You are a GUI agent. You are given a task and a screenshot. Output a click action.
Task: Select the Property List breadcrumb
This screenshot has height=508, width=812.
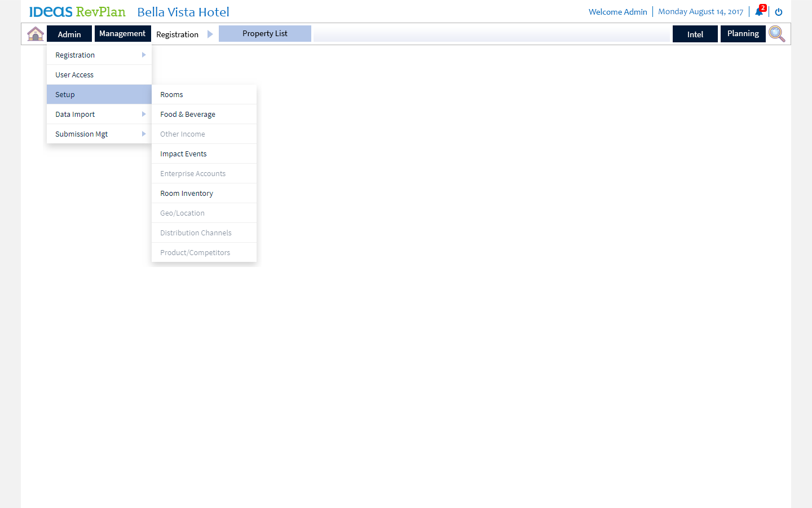[264, 33]
